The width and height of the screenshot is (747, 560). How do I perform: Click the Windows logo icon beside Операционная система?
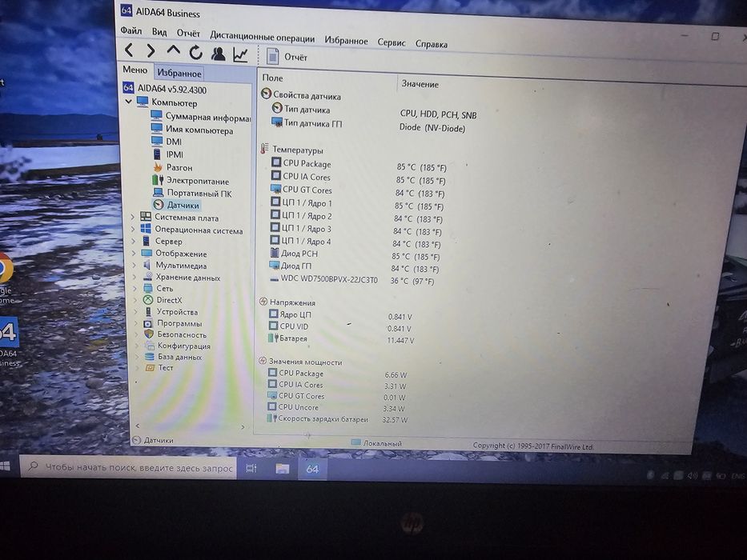point(146,229)
